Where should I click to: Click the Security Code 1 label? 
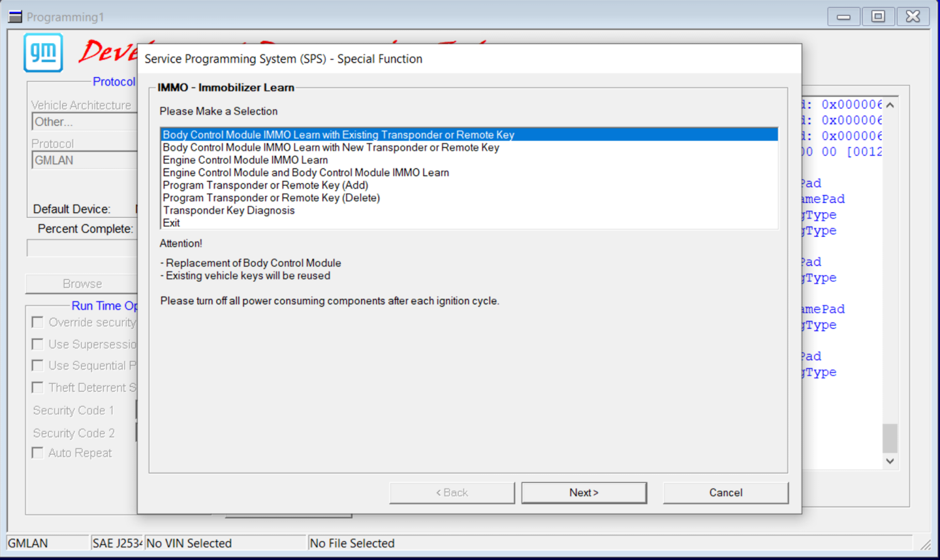pos(73,410)
